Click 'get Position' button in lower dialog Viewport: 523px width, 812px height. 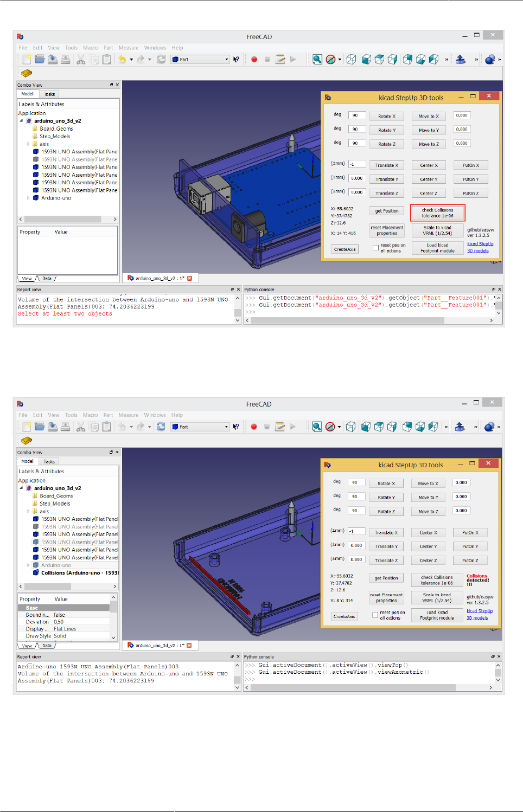tap(386, 578)
